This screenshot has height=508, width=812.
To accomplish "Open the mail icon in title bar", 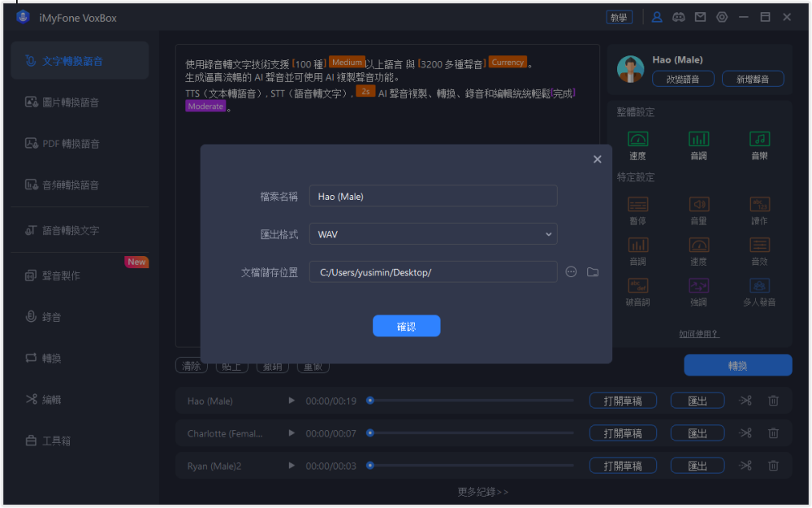I will 700,17.
